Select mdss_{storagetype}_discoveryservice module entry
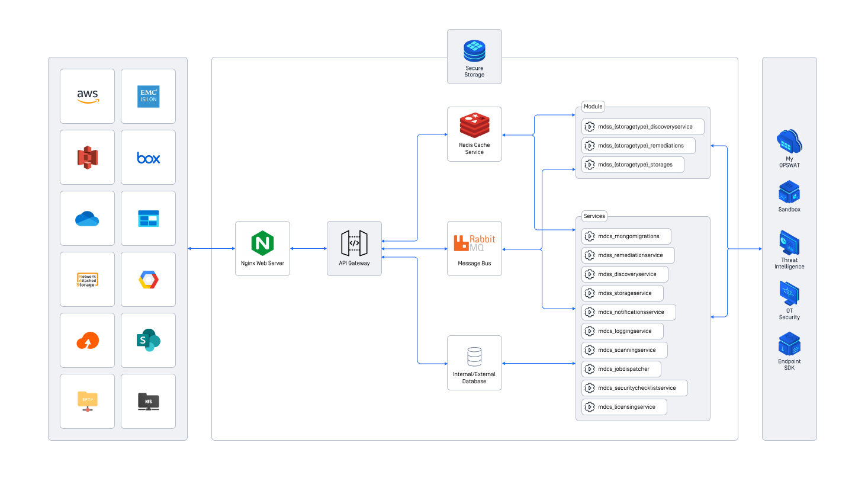Image resolution: width=868 pixels, height=481 pixels. tap(643, 127)
